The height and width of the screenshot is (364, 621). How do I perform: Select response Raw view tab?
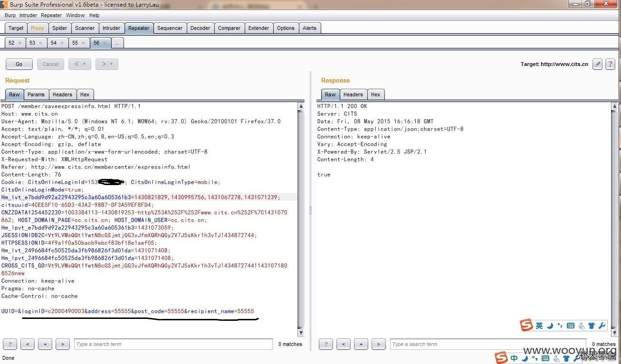pyautogui.click(x=330, y=94)
